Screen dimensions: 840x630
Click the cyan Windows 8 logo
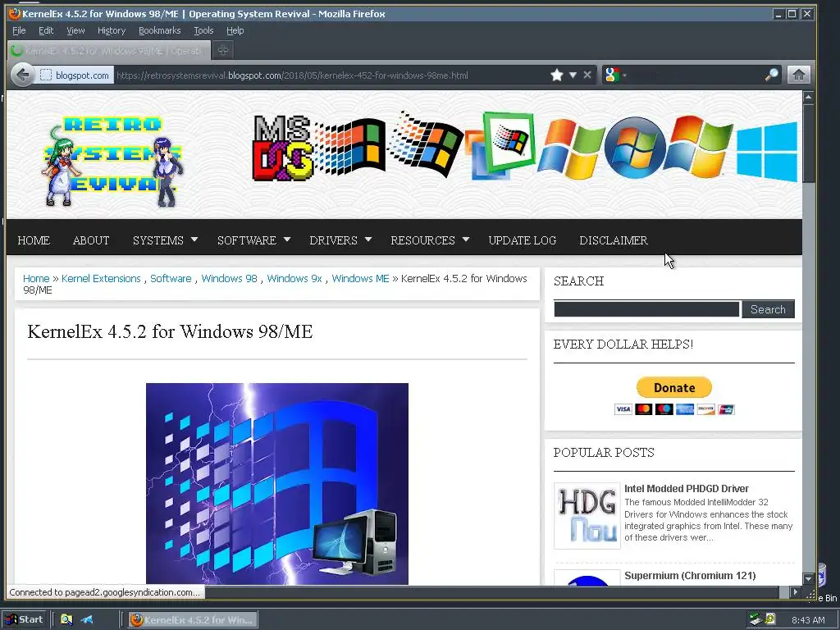767,151
